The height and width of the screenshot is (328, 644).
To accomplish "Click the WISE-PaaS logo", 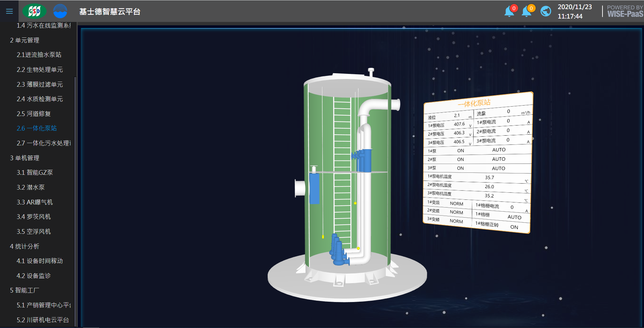I will tap(625, 11).
